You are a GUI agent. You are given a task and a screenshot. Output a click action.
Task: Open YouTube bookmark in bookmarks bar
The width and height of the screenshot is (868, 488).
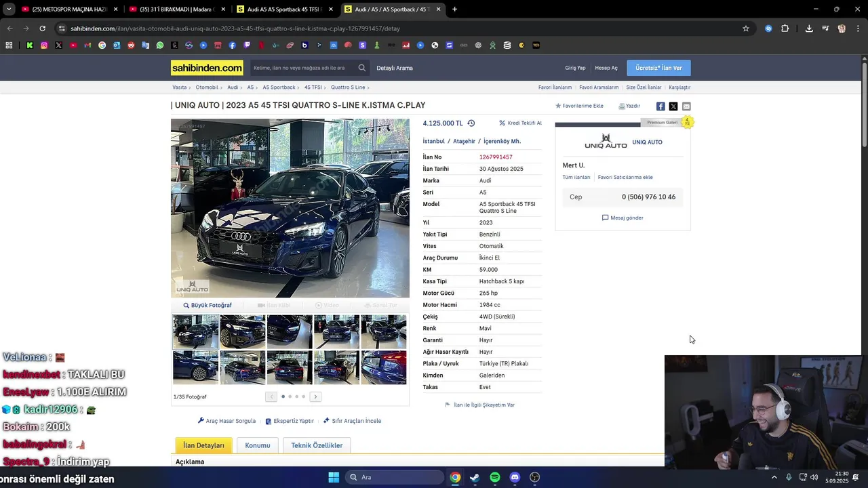tap(73, 45)
